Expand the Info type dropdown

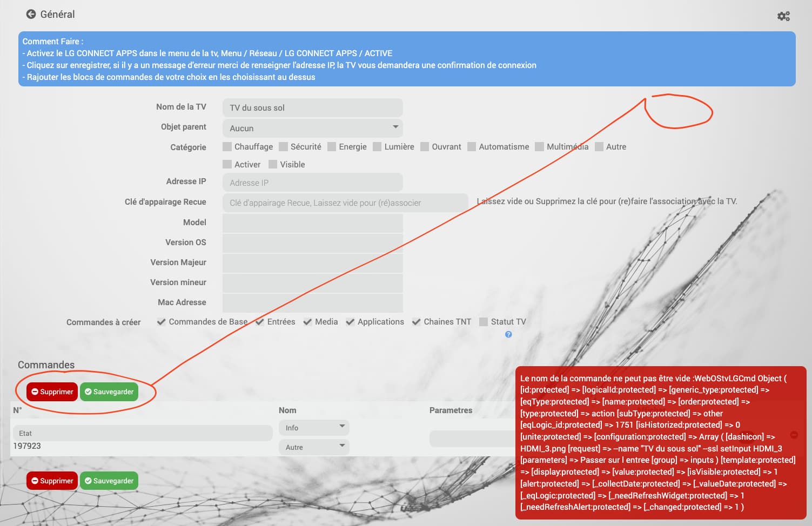tap(314, 428)
